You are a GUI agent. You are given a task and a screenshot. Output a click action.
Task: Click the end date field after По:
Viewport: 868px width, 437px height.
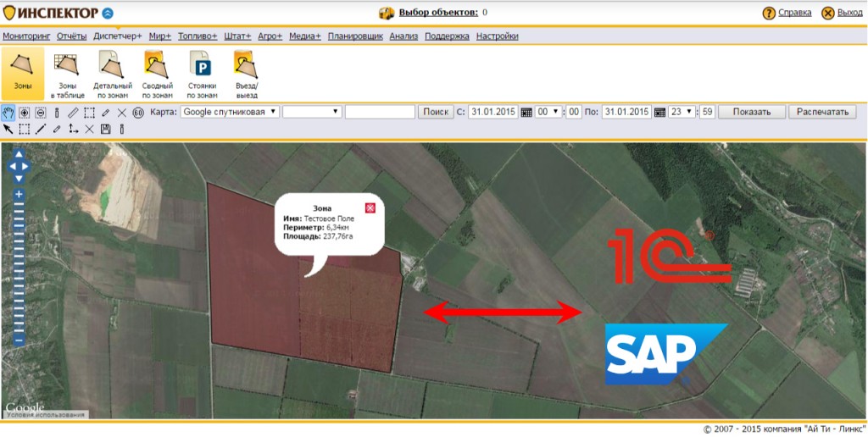point(626,112)
